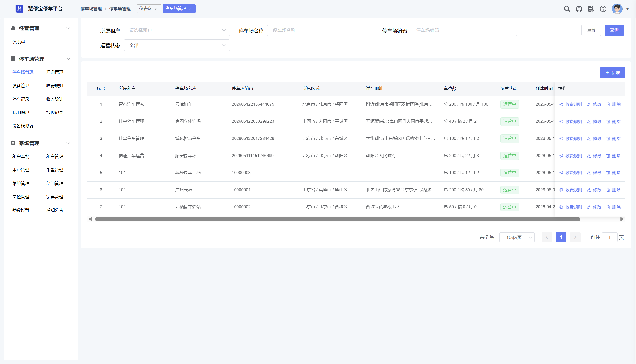Click edit pencil icon in 城驿停车广场 row

pos(589,173)
